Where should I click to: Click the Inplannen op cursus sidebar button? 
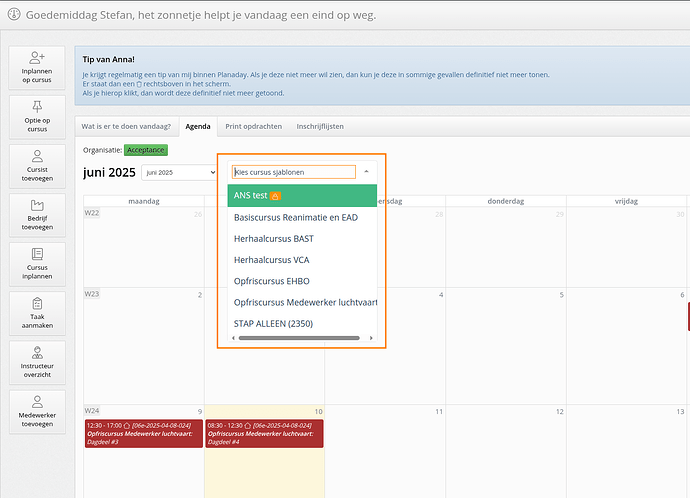pyautogui.click(x=37, y=68)
